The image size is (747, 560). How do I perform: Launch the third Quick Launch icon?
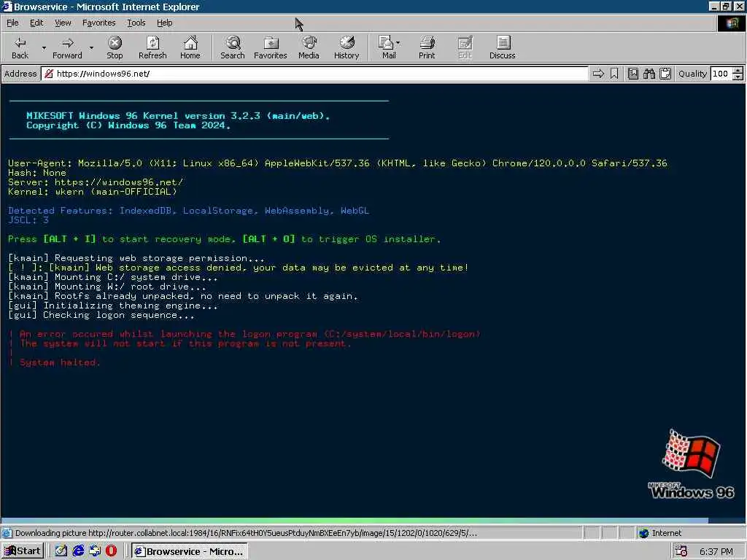[x=95, y=551]
